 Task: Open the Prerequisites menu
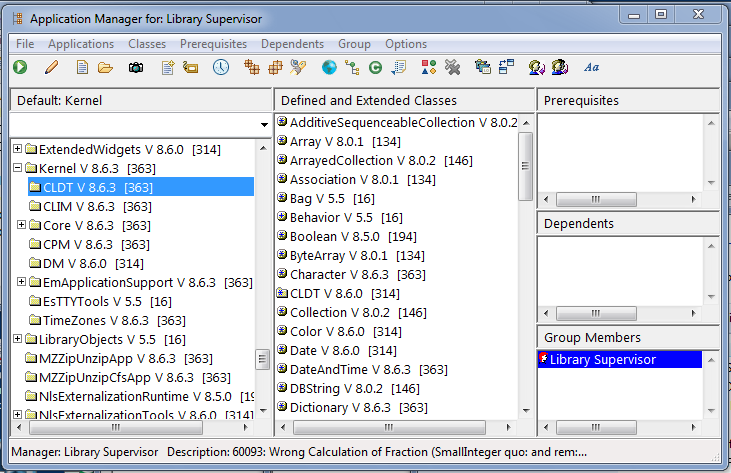[212, 44]
